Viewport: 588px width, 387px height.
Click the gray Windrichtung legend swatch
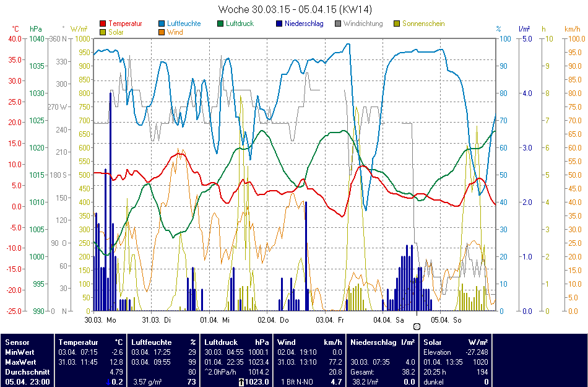(x=338, y=24)
